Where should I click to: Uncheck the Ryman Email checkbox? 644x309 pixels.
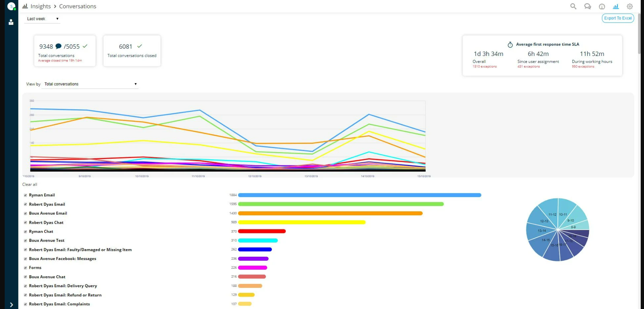click(x=25, y=195)
